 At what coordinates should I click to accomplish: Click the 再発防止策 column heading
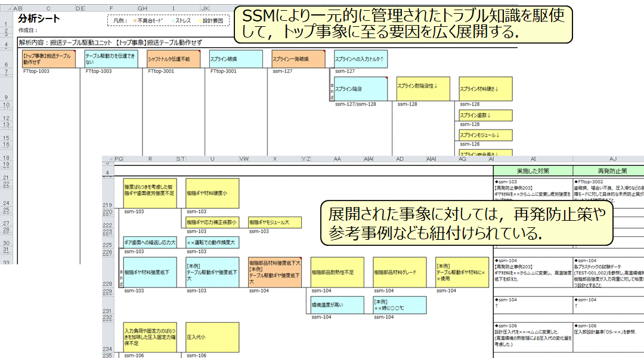[608, 171]
